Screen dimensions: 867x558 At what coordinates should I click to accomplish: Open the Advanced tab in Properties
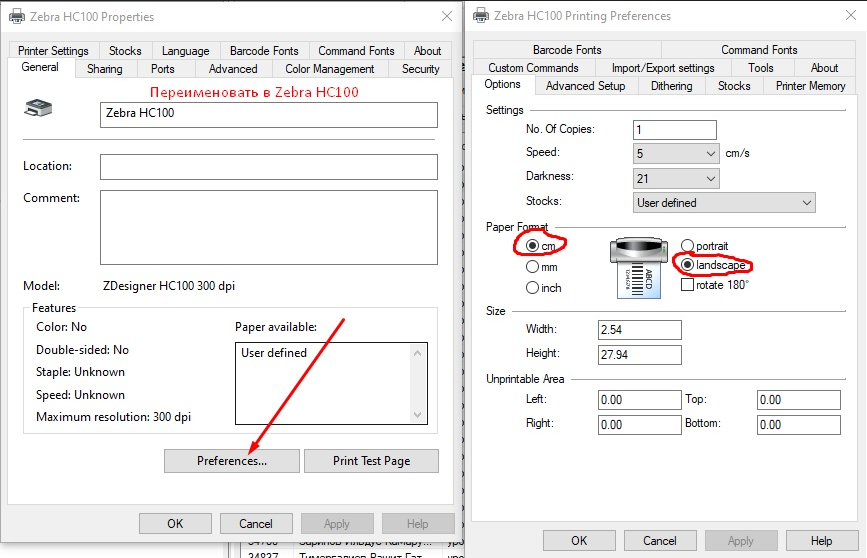(x=233, y=69)
